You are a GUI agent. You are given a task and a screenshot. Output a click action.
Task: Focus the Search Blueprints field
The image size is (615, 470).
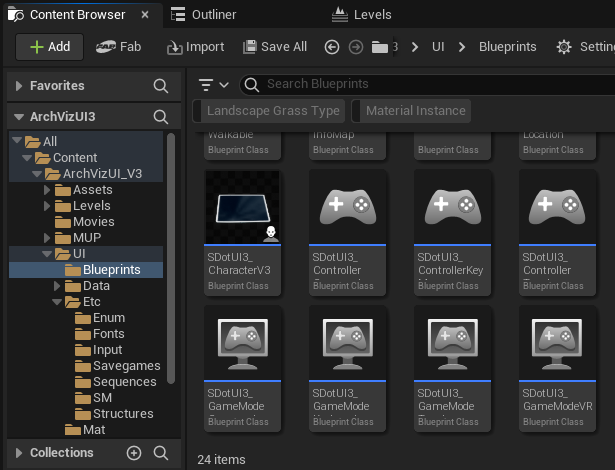point(428,84)
